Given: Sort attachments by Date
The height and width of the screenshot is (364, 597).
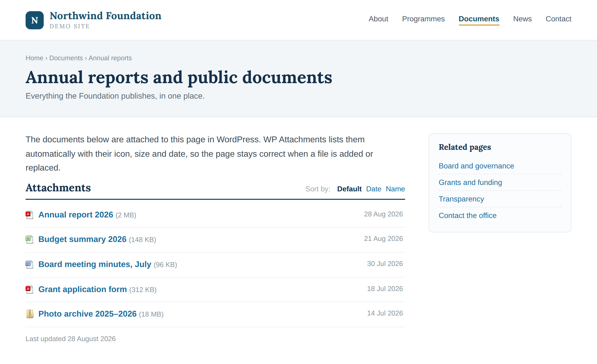Looking at the screenshot, I should (x=374, y=189).
